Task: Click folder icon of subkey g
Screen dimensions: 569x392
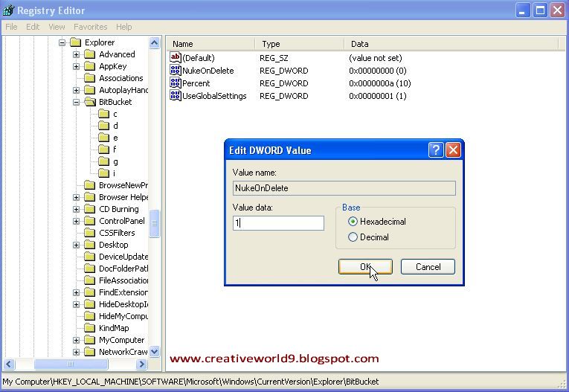Action: (x=104, y=161)
